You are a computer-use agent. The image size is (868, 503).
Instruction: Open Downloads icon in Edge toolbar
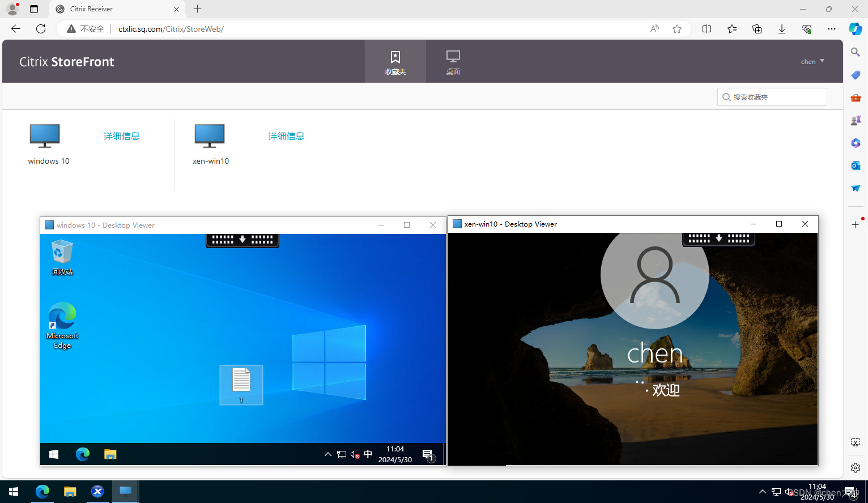click(782, 29)
